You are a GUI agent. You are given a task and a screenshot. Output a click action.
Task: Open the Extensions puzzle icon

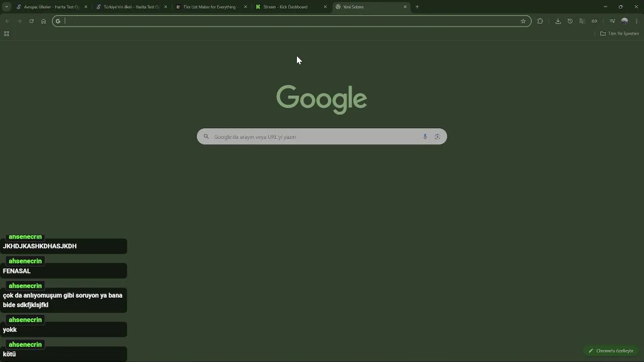pyautogui.click(x=540, y=21)
